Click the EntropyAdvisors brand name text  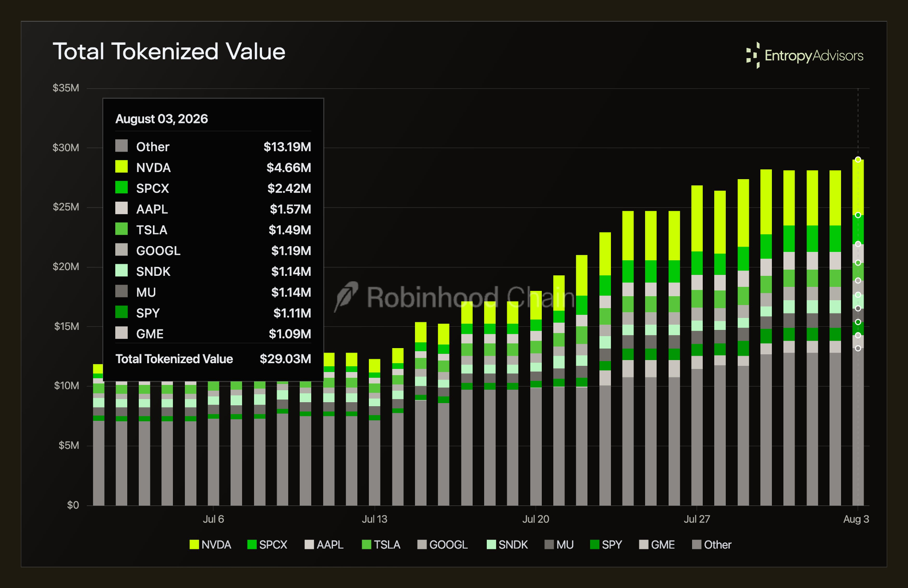(x=814, y=56)
